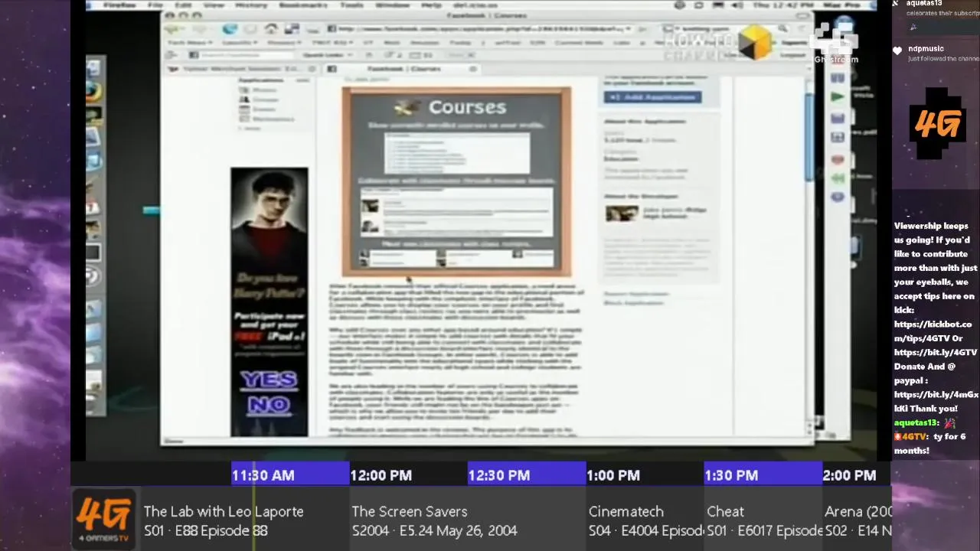Select the Facebook | Courses tab
The image size is (980, 551).
tap(402, 68)
